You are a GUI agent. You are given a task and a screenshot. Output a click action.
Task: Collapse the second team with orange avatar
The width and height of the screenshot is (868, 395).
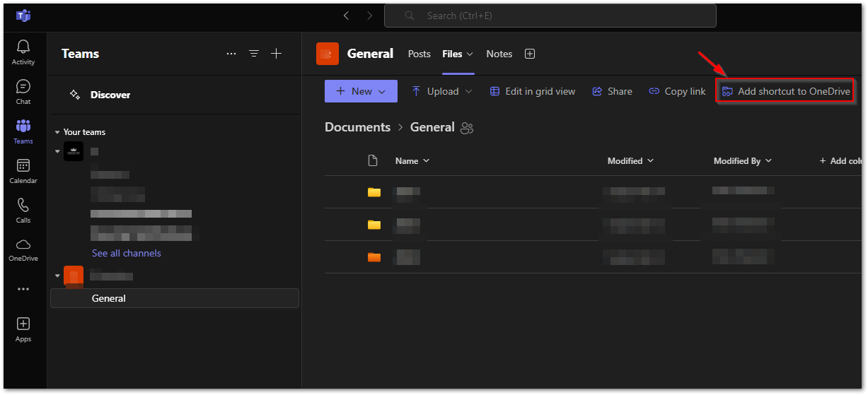[58, 276]
